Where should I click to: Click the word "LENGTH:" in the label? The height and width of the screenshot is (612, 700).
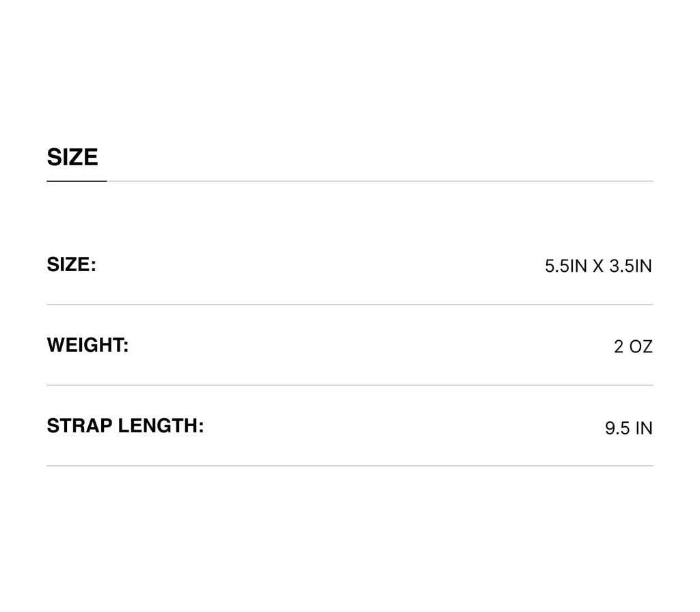(x=161, y=426)
